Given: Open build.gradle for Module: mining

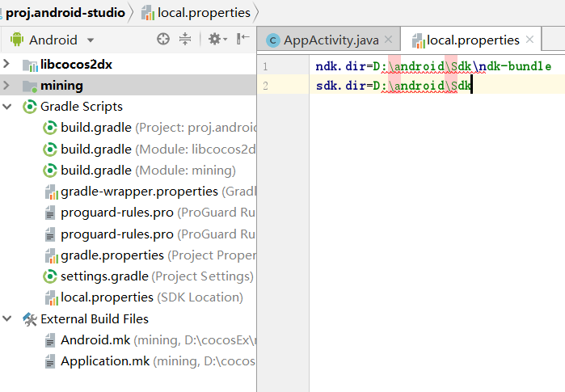Looking at the screenshot, I should 95,170.
